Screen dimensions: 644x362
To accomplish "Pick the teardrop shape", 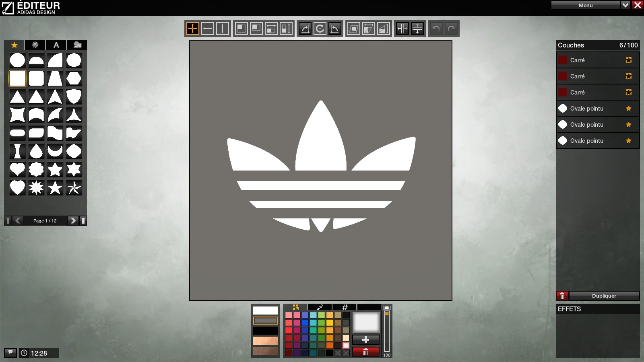I will tap(36, 151).
